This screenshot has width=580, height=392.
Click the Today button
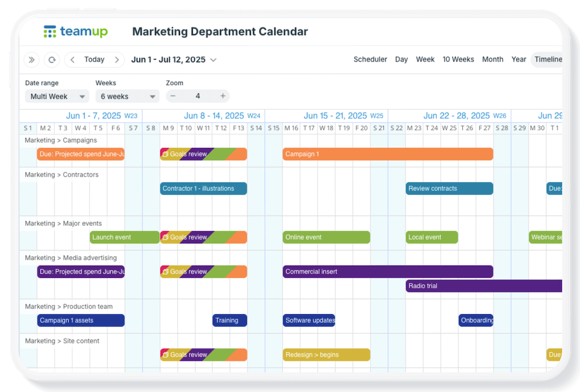94,59
